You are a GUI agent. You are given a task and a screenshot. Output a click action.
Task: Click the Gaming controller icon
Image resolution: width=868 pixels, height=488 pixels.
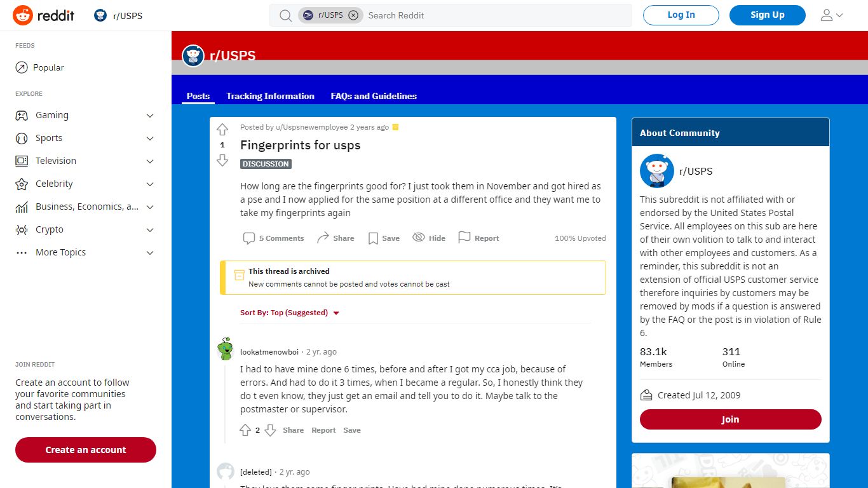[x=22, y=115]
